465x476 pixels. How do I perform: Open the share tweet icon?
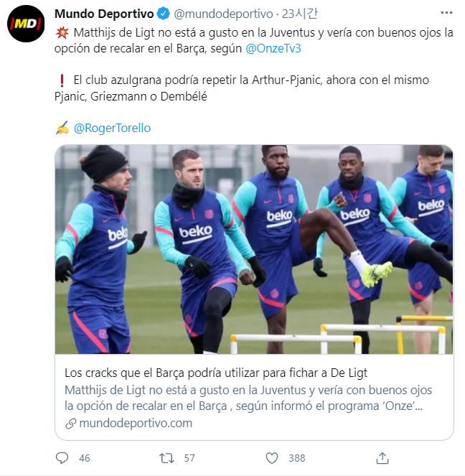tap(382, 458)
